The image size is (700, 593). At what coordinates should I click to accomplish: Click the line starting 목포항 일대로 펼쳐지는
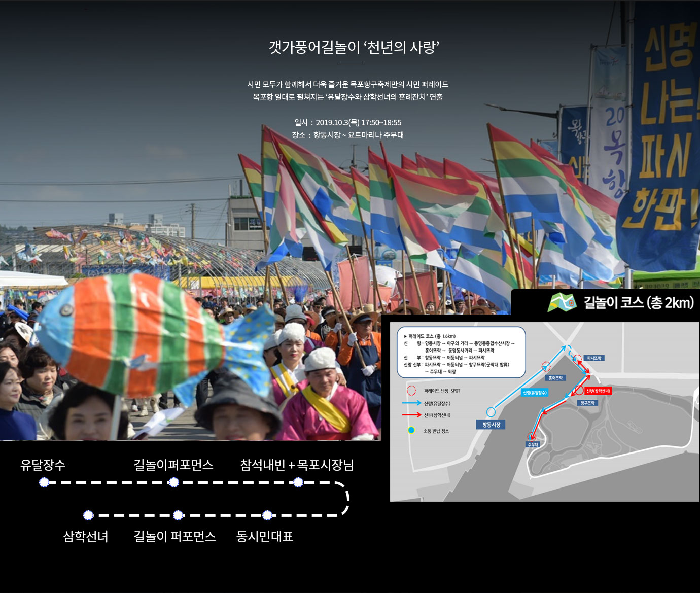point(348,97)
